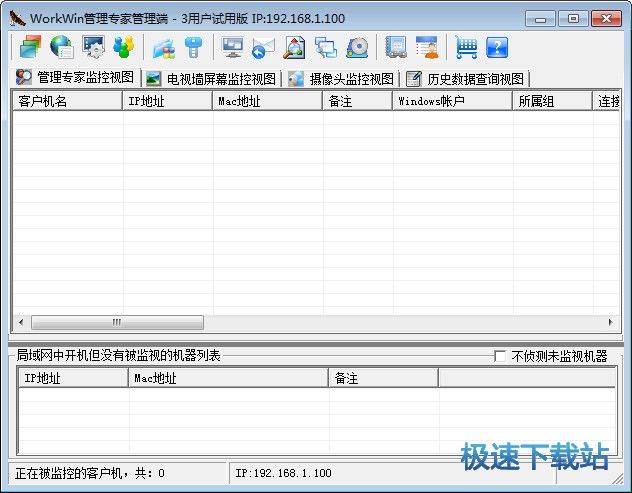The height and width of the screenshot is (493, 632).
Task: Switch to the 摄像头监控视图 tab
Action: [x=341, y=79]
